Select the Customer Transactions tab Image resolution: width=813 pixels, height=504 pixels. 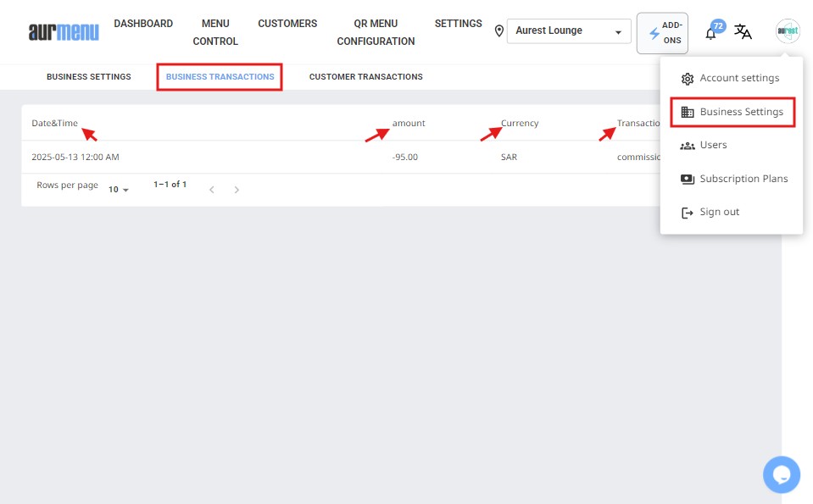click(x=365, y=77)
